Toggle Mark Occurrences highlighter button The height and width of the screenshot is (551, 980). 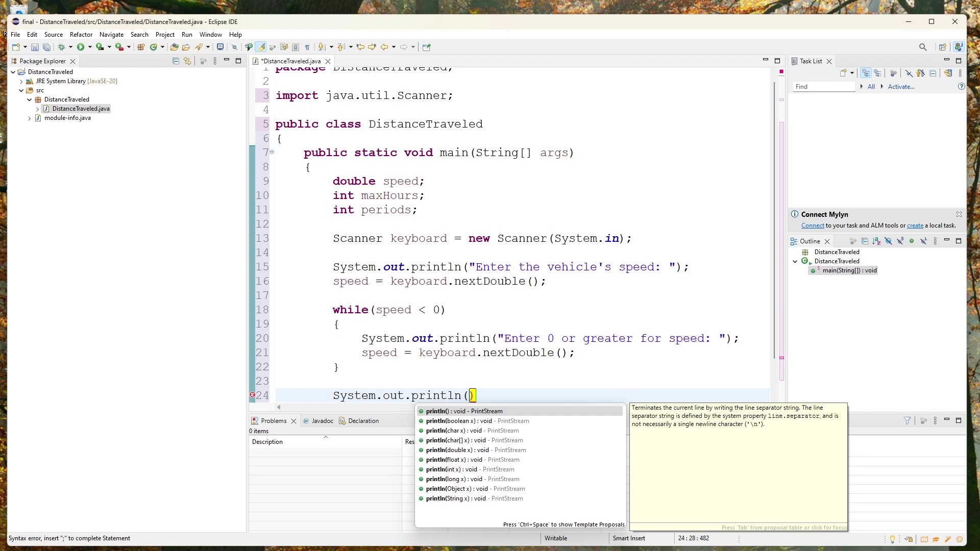coord(261,47)
